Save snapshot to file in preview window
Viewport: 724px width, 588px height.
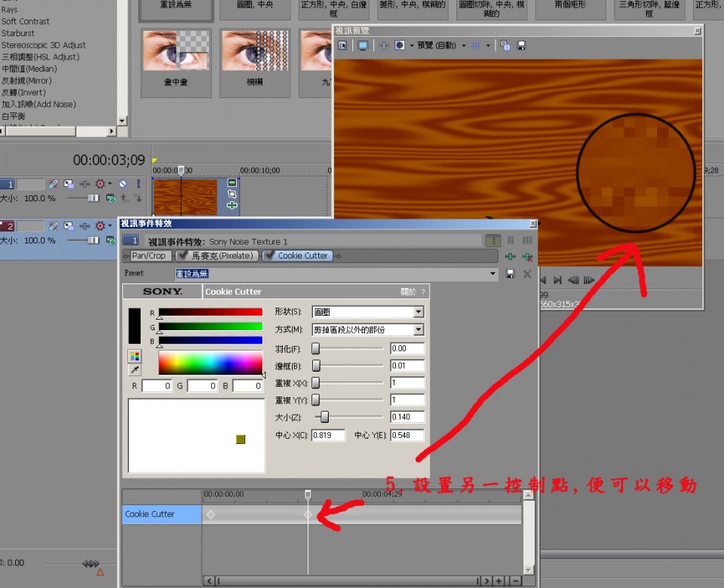coord(521,46)
